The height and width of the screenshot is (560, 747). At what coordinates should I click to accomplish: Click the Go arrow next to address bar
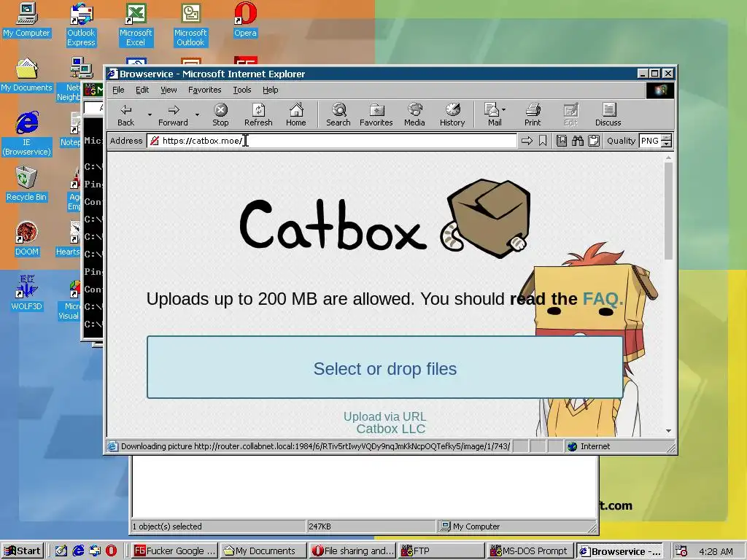click(x=527, y=141)
